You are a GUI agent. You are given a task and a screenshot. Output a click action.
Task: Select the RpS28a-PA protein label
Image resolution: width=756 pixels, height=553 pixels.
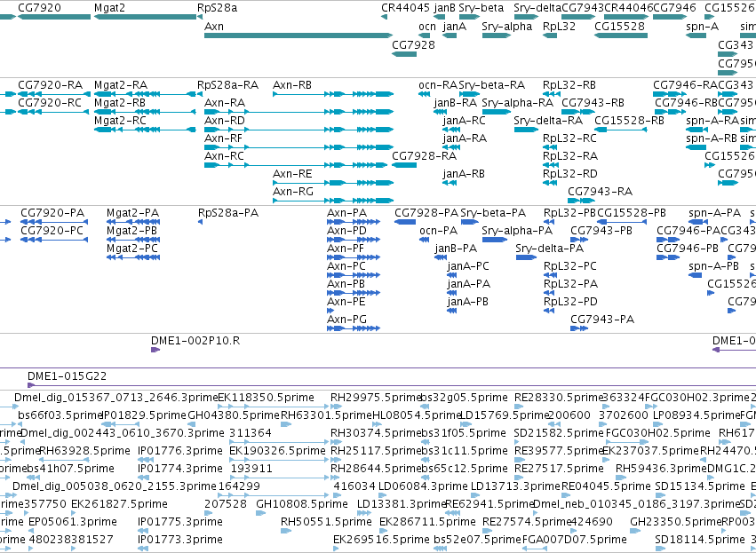coord(228,213)
